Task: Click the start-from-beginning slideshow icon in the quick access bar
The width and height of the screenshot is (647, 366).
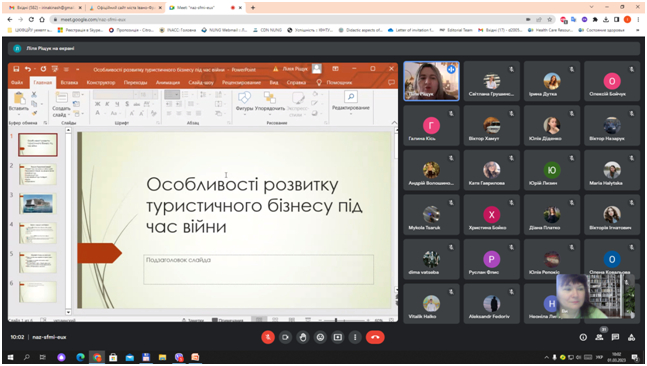Action: pyautogui.click(x=54, y=69)
